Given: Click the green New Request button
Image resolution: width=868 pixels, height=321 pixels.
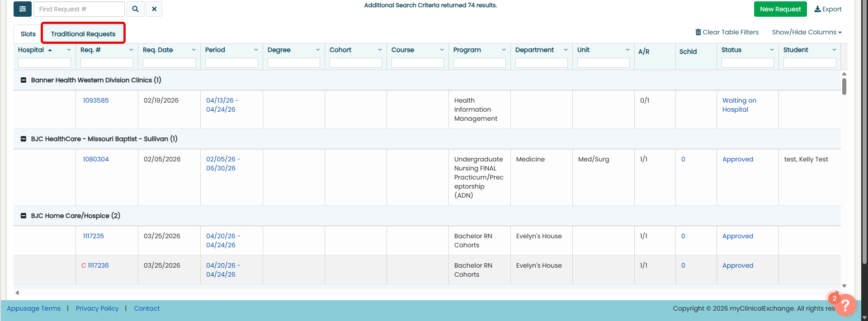Looking at the screenshot, I should (780, 9).
